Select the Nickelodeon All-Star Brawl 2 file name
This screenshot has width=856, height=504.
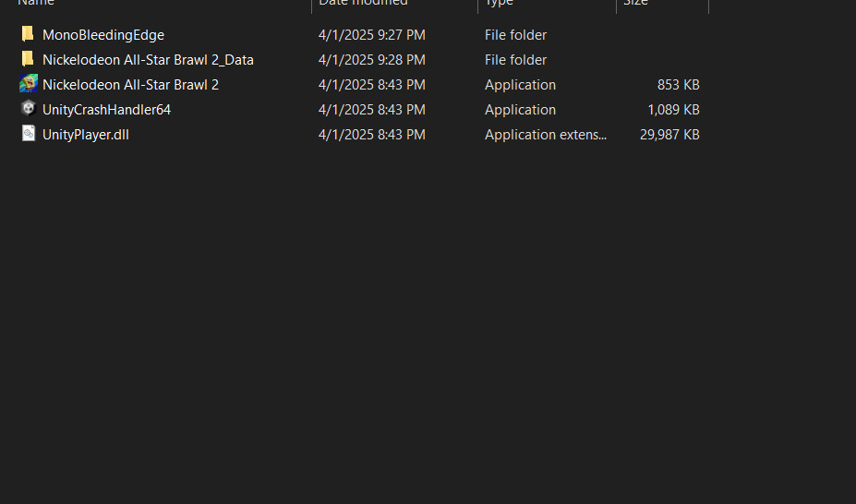(x=130, y=85)
